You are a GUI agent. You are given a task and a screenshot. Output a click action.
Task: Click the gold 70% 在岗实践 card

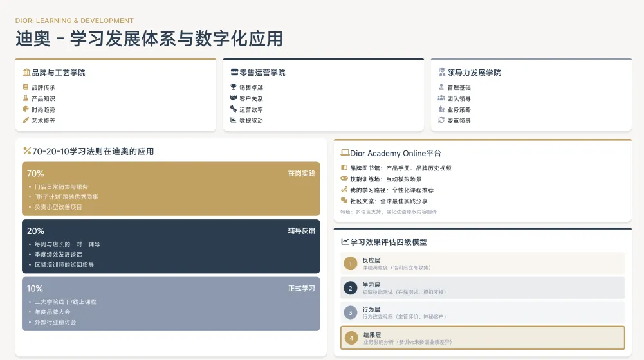pos(171,189)
